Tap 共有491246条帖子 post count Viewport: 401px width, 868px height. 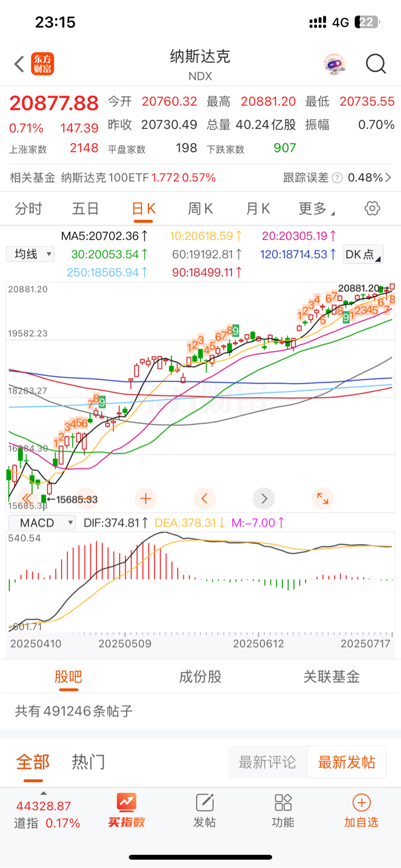[74, 711]
